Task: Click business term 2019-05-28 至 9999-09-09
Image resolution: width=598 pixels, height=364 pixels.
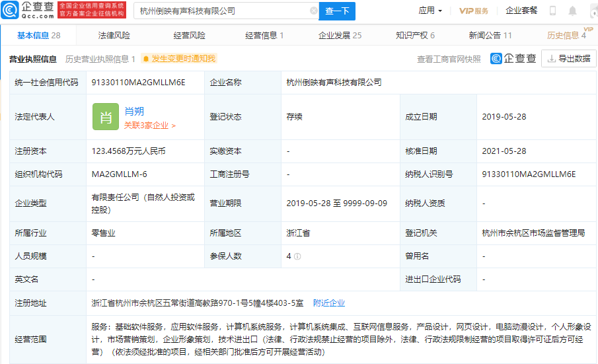Action: 337,203
